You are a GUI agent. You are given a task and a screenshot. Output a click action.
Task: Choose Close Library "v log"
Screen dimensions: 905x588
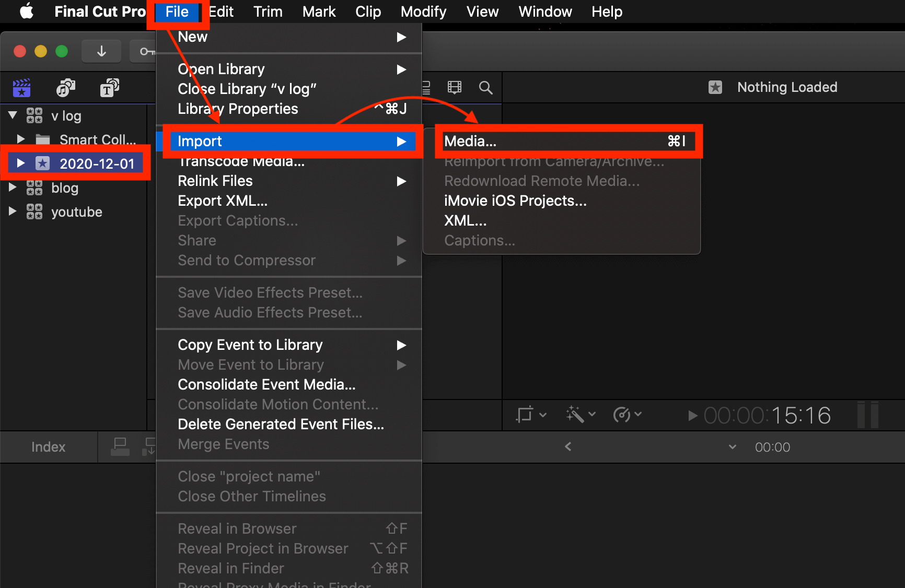click(289, 89)
